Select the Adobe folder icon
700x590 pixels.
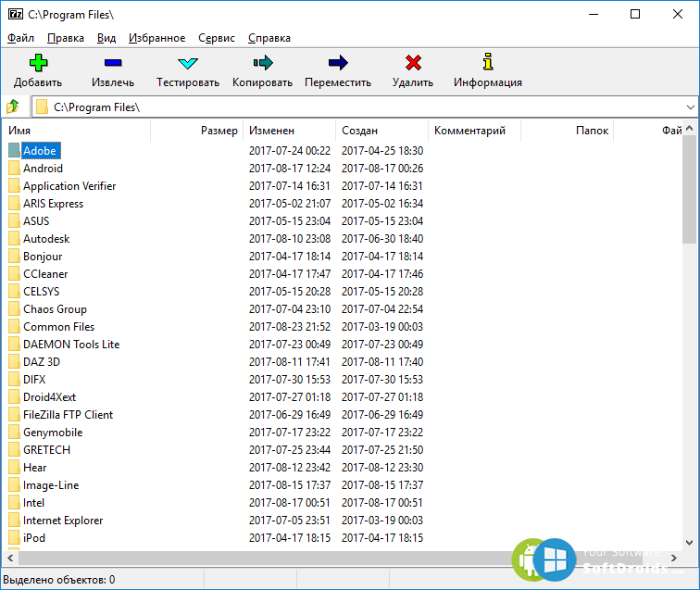(x=14, y=151)
